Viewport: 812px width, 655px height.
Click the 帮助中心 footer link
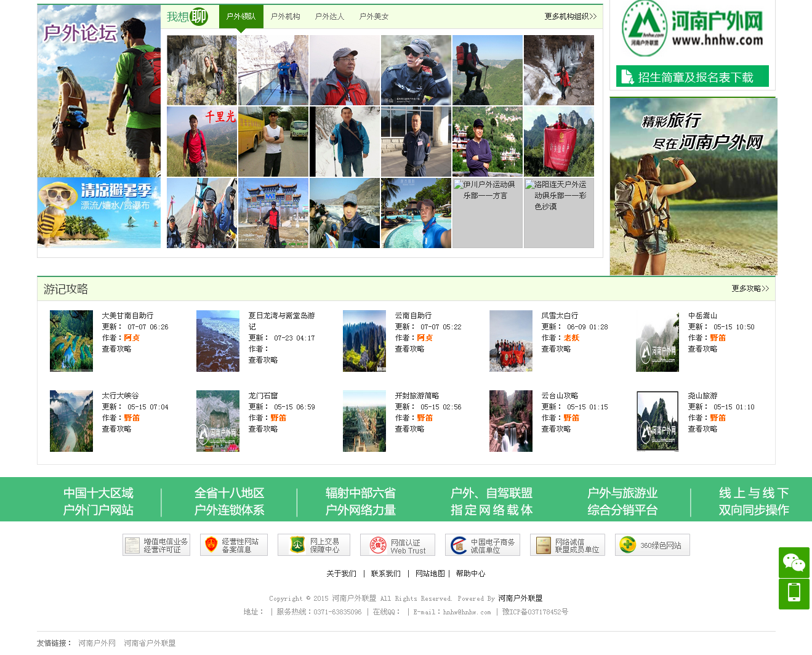pyautogui.click(x=470, y=573)
